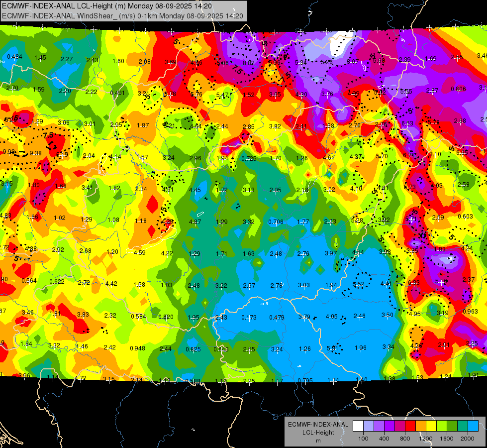The height and width of the screenshot is (448, 487).
Task: Click the 800 label under the legend
Action: pyautogui.click(x=405, y=439)
